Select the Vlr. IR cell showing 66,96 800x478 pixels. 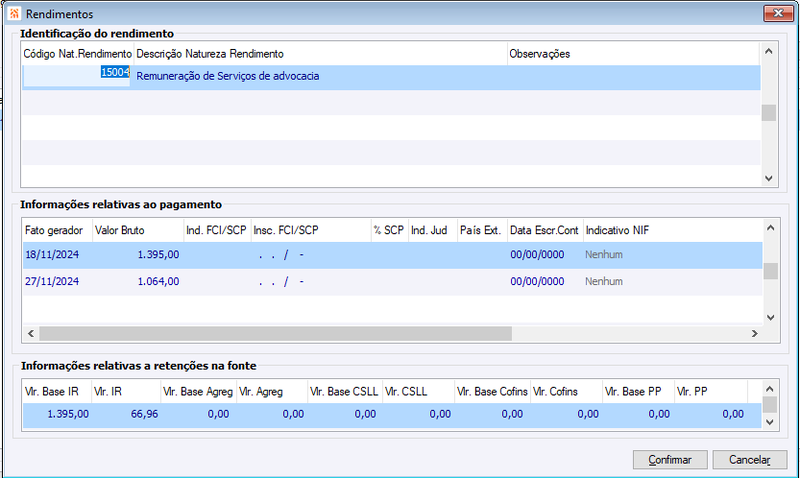click(x=126, y=414)
